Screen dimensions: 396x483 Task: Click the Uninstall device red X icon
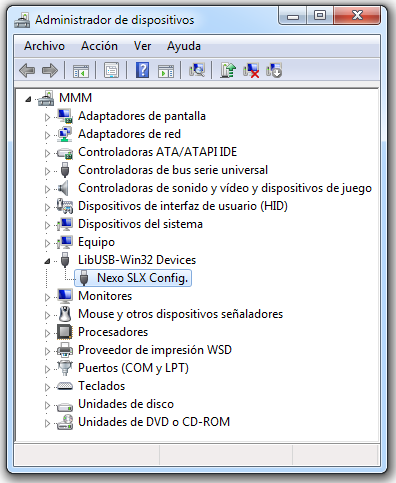(x=251, y=70)
